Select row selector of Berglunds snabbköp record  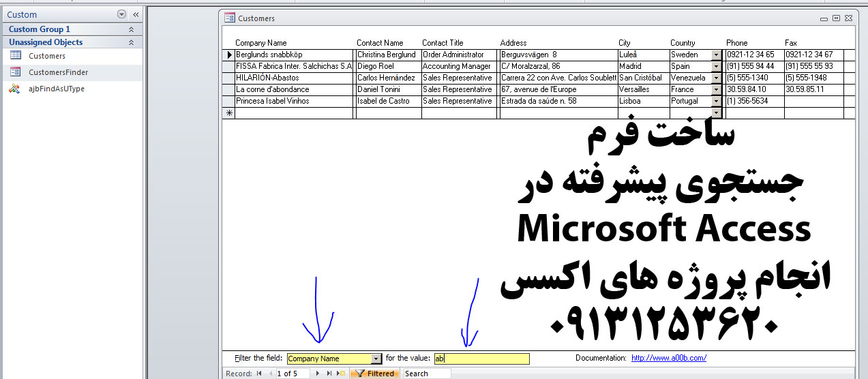(229, 55)
